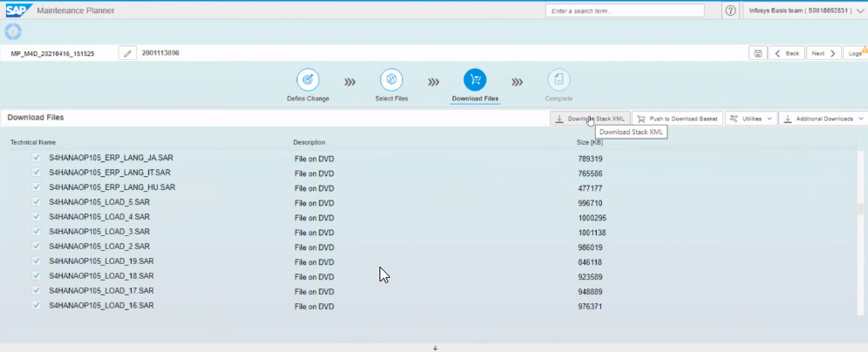Click file name S4HANAOP105_LOAD_5.SAR
Screen dimensions: 868x352
click(x=99, y=202)
